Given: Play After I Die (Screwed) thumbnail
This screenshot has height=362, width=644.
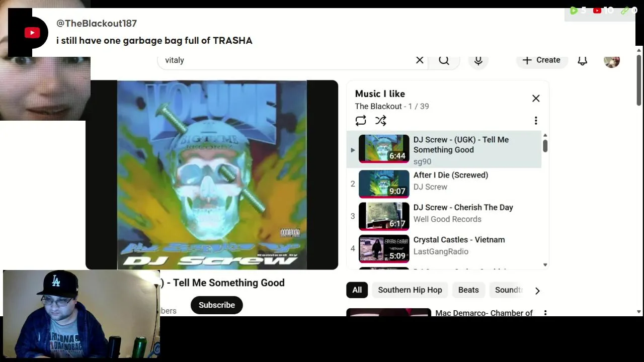Looking at the screenshot, I should pos(384,184).
